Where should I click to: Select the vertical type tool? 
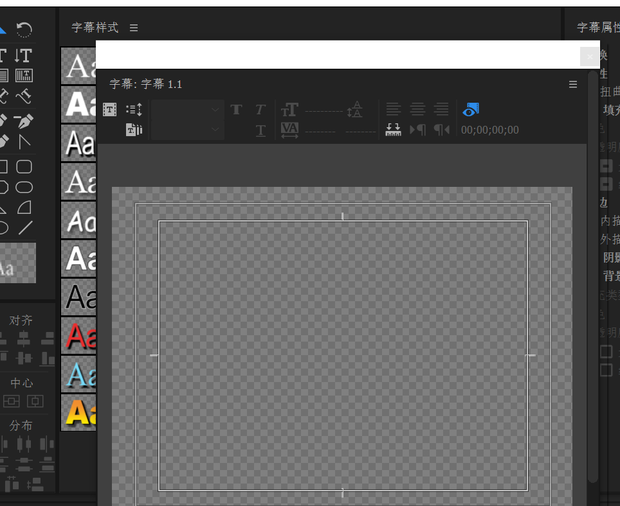tap(23, 56)
